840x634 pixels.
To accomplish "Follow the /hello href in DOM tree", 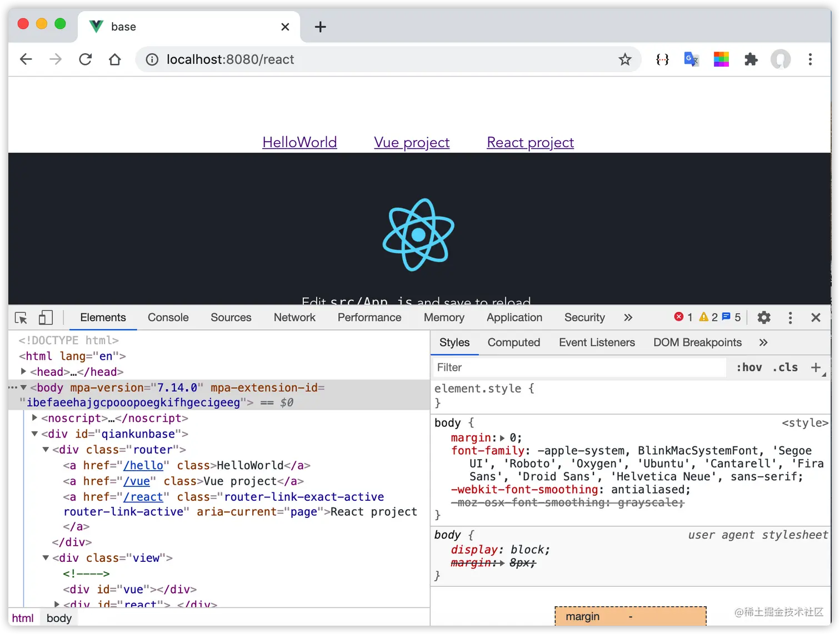I will click(x=143, y=465).
